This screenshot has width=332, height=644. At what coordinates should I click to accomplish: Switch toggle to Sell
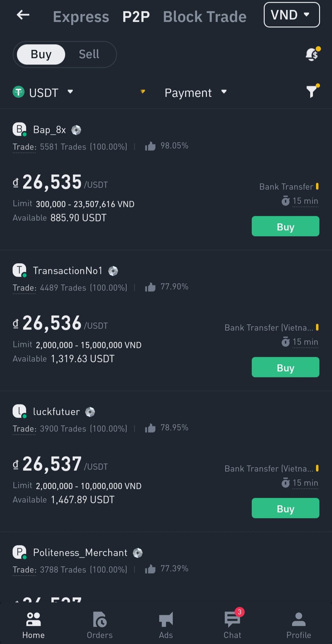89,54
